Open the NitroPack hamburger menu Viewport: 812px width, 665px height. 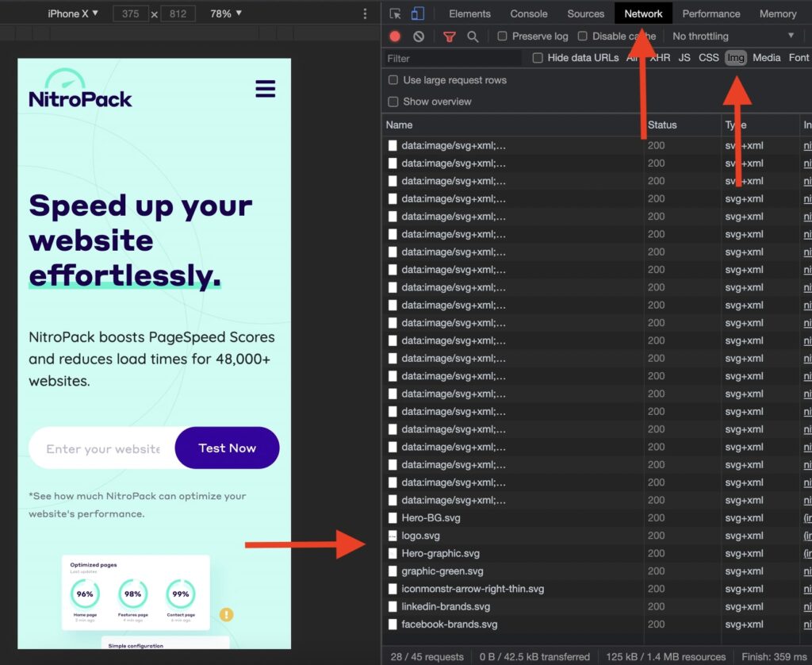[x=265, y=89]
